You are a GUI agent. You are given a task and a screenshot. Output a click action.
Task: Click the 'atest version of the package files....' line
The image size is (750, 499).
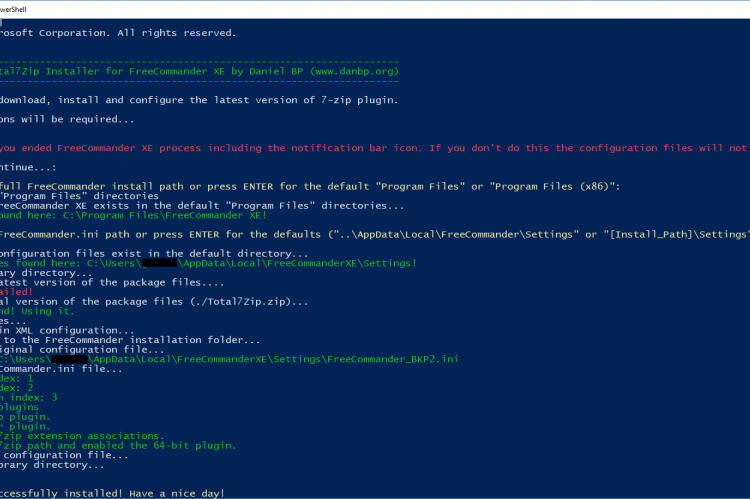[x=112, y=282]
